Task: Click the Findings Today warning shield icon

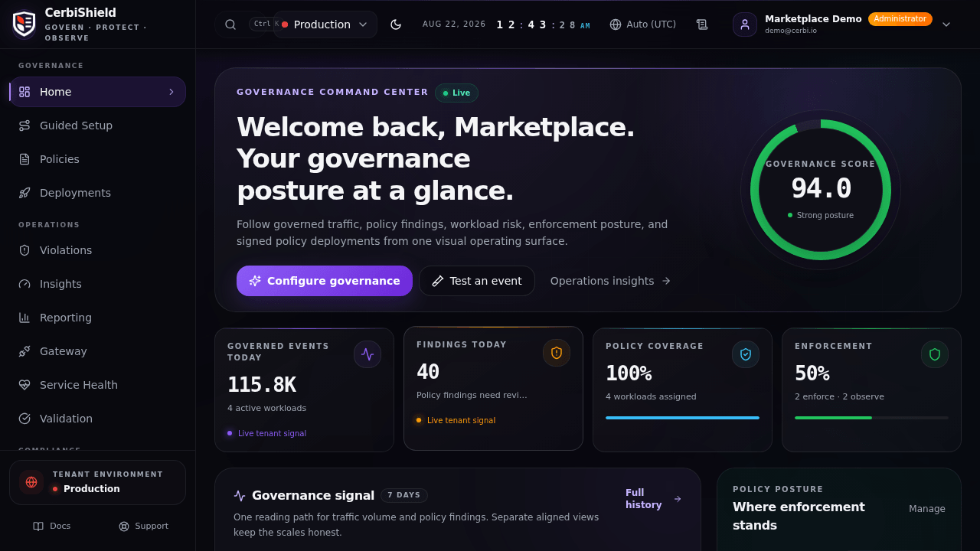Action: tap(557, 353)
